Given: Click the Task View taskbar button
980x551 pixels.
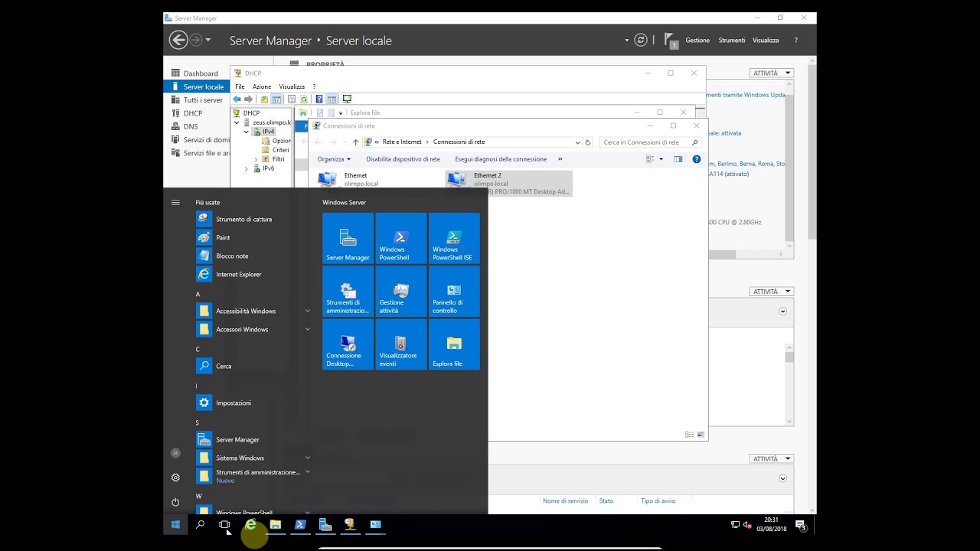Looking at the screenshot, I should (224, 524).
